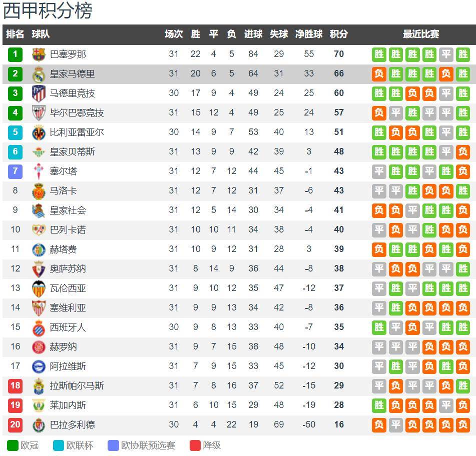Click the Real Sociedad crest icon

coord(39,210)
